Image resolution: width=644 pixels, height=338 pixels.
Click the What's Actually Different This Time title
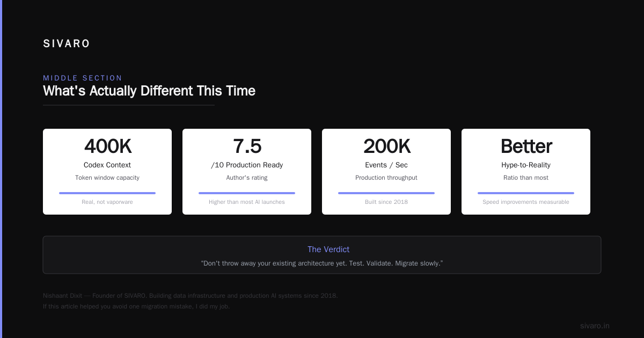(x=149, y=91)
